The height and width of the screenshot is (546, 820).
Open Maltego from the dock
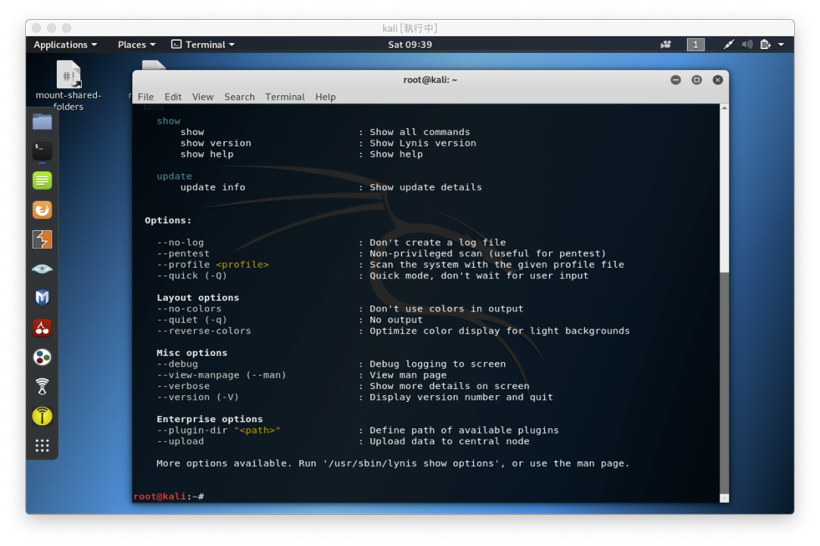pos(42,298)
